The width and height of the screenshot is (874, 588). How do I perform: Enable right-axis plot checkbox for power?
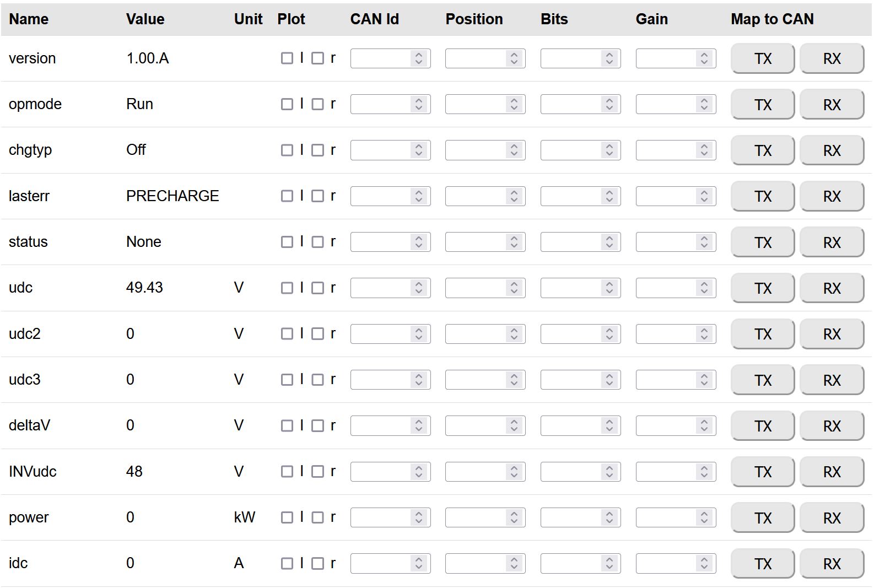point(317,517)
